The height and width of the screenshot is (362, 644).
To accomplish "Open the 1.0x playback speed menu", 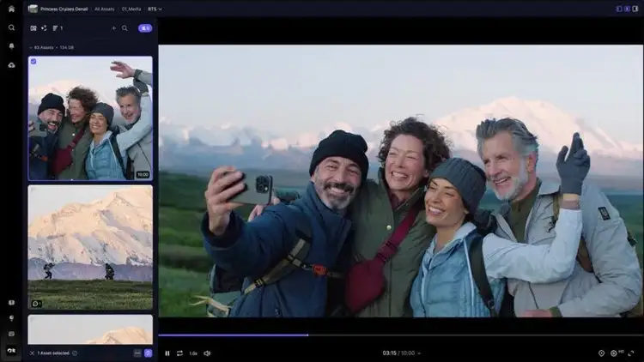I will coord(193,353).
